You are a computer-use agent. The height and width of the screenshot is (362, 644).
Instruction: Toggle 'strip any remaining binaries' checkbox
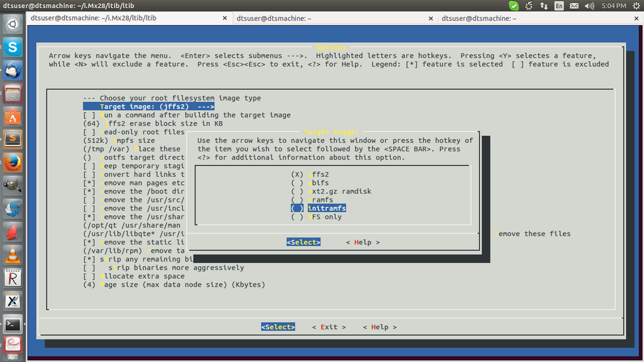[x=89, y=260]
